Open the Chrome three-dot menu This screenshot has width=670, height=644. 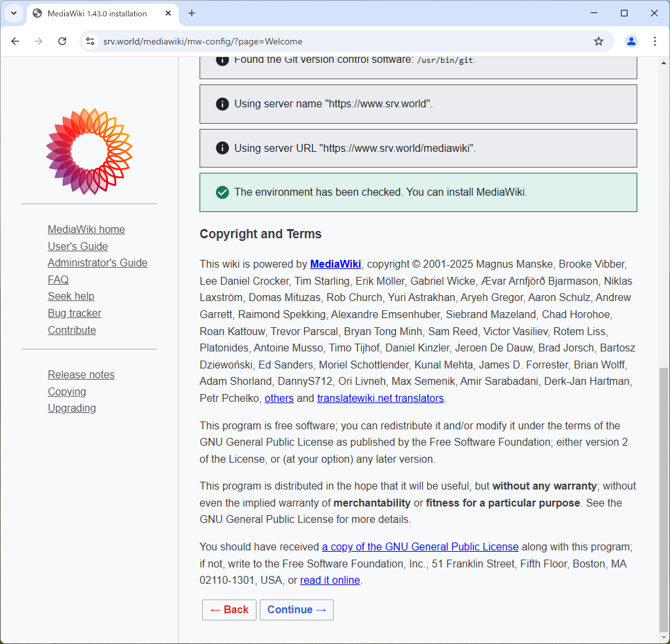click(x=654, y=41)
